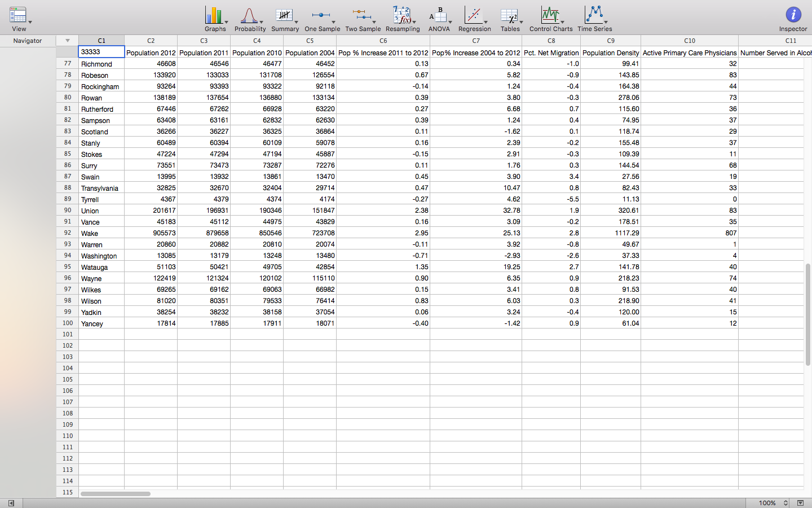Select row header 77
Image resolution: width=812 pixels, height=508 pixels.
point(68,63)
